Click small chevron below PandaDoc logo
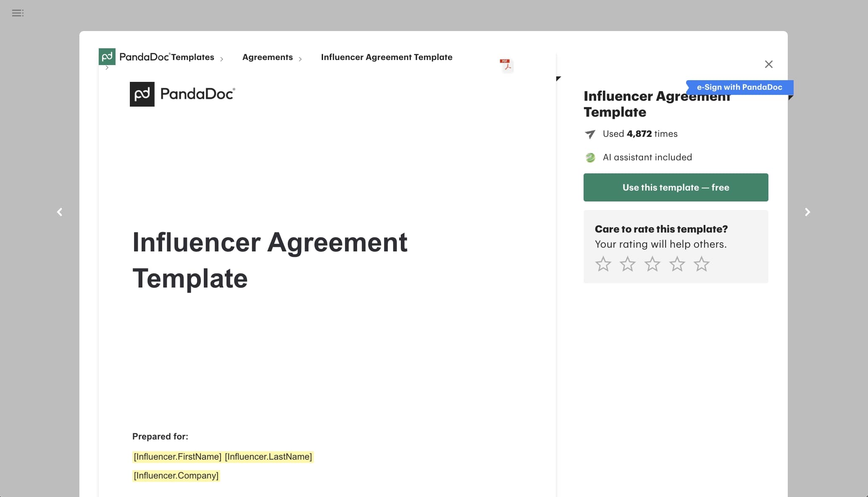Image resolution: width=868 pixels, height=497 pixels. (x=107, y=68)
